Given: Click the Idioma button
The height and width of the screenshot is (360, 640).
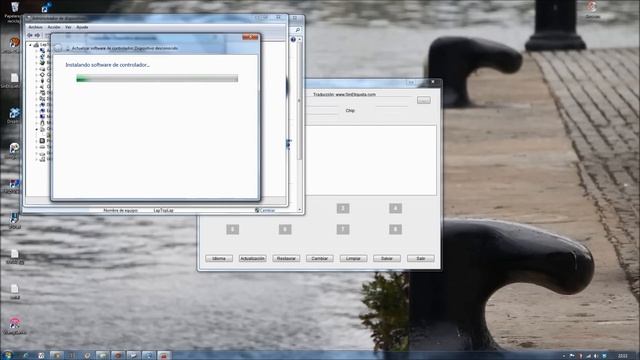Looking at the screenshot, I should [219, 258].
